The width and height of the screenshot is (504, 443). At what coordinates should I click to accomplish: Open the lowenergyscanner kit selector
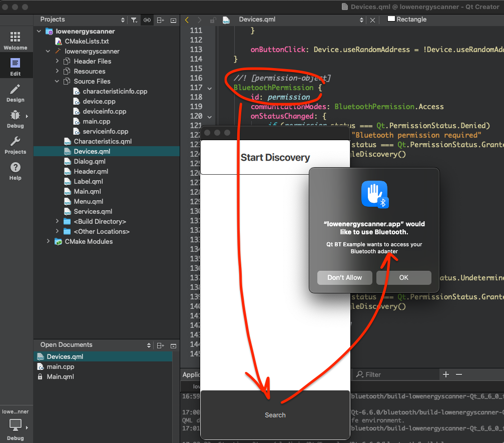[16, 424]
